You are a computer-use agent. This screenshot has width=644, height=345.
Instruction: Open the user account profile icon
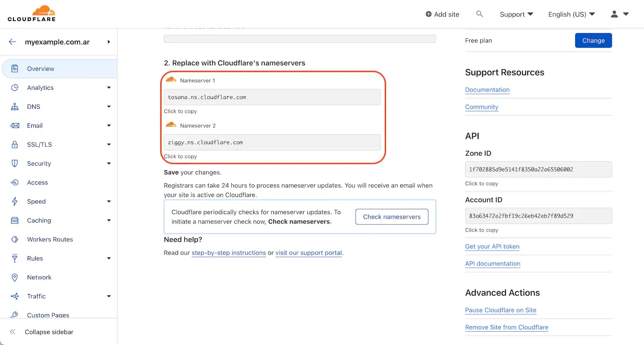coord(614,14)
